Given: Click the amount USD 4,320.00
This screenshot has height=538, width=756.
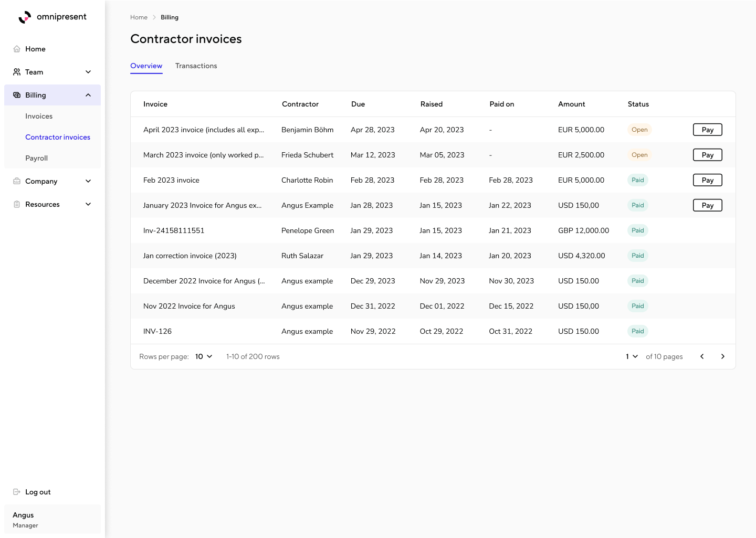Looking at the screenshot, I should click(x=582, y=256).
